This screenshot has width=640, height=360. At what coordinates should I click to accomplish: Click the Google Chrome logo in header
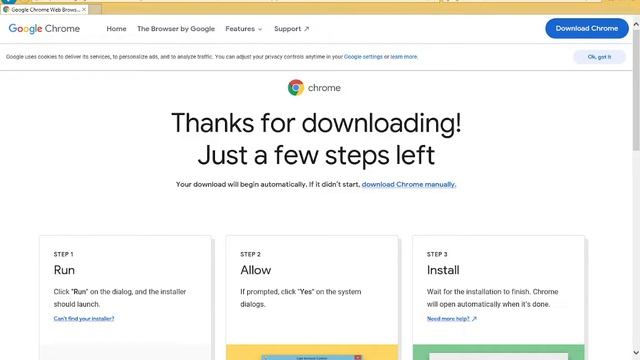pos(44,29)
